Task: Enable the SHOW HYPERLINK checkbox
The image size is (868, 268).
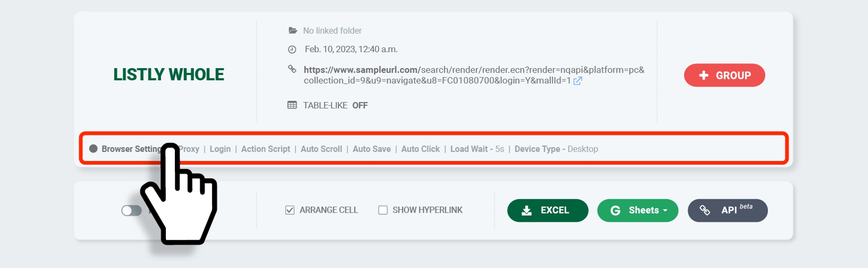Action: click(x=383, y=210)
